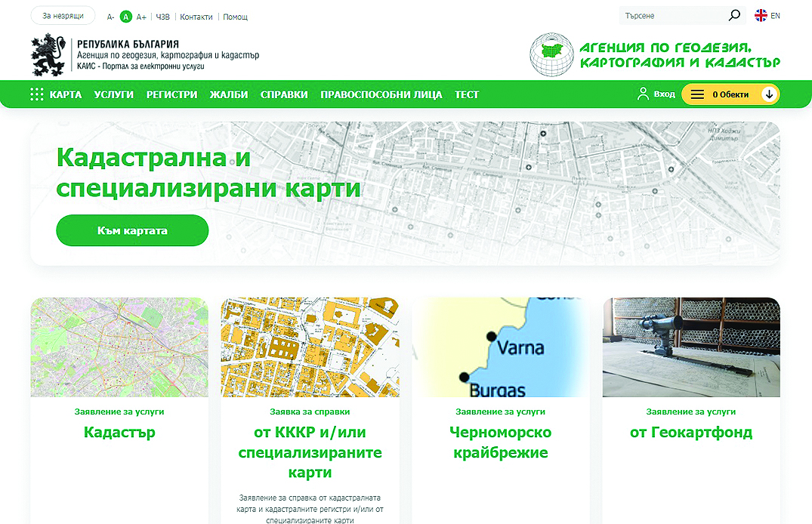This screenshot has height=524, width=812.
Task: Decrease font size with A- control
Action: [110, 17]
